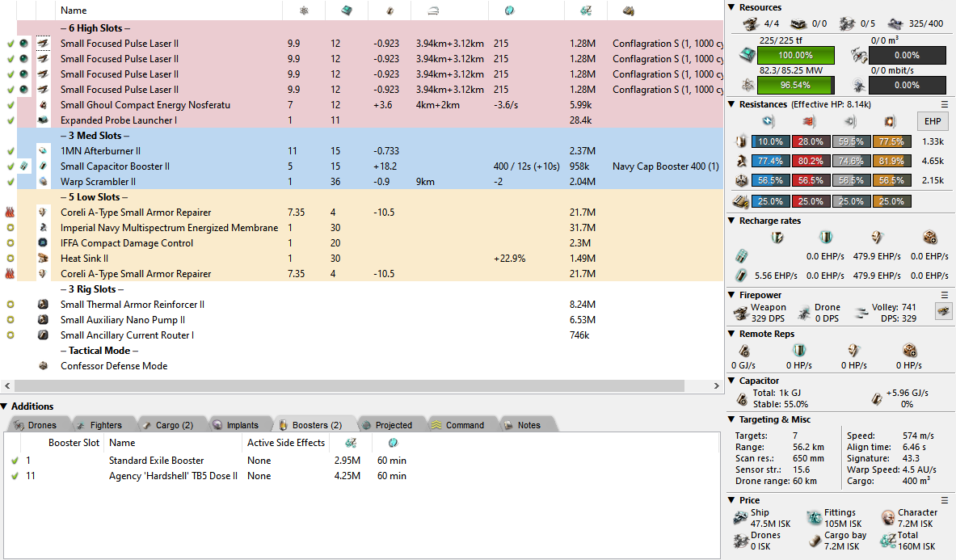
Task: Click the fitting list horizontal scrollbar
Action: click(360, 387)
